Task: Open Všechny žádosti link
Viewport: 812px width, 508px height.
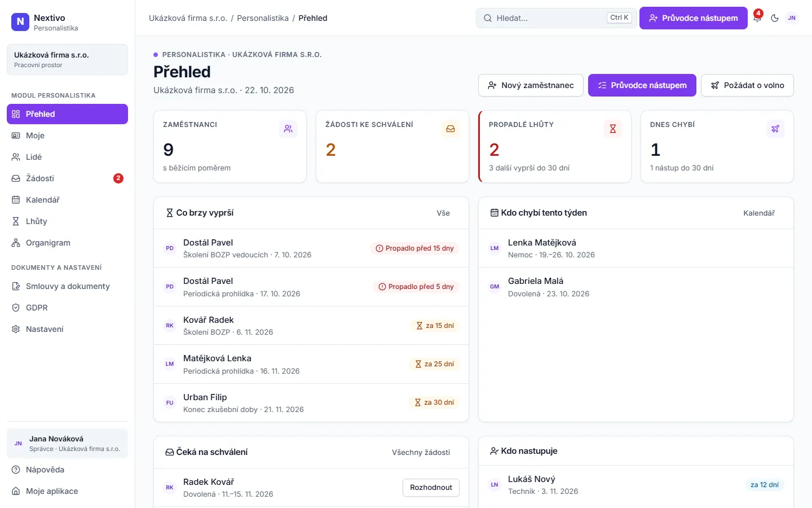Action: (421, 452)
